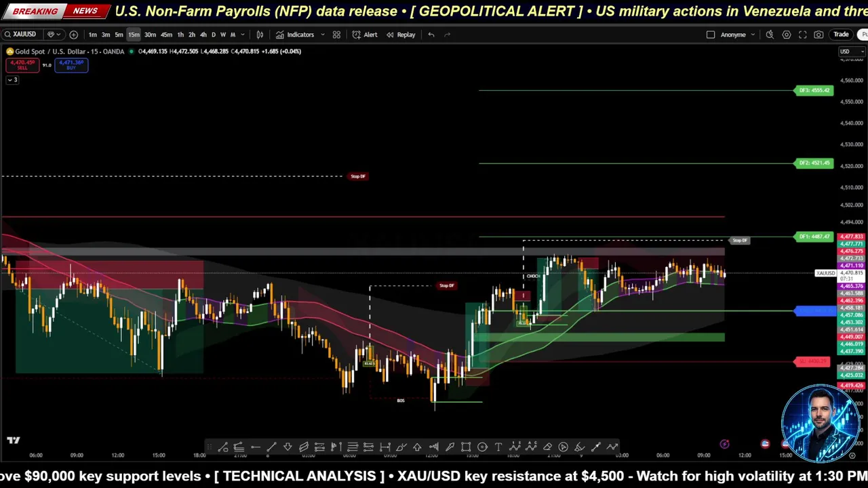Click the DF2: 4521.45 level label

pyautogui.click(x=814, y=163)
